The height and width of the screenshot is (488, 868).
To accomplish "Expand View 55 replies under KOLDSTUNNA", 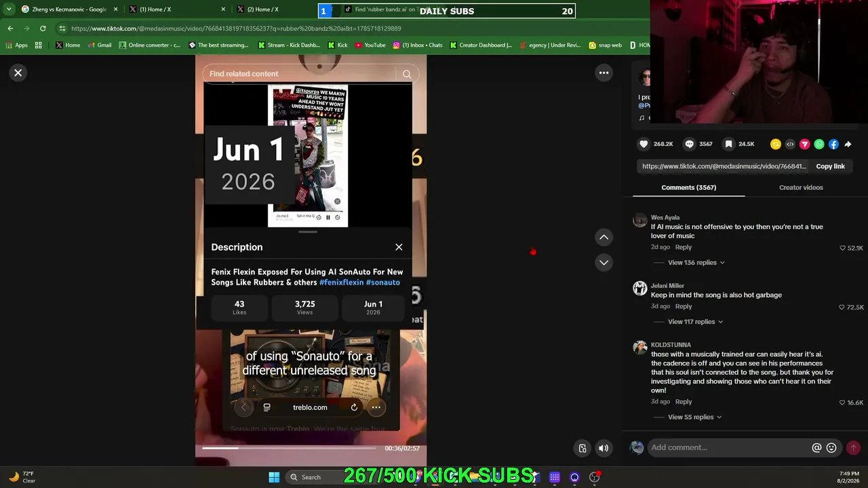I will coord(694,417).
